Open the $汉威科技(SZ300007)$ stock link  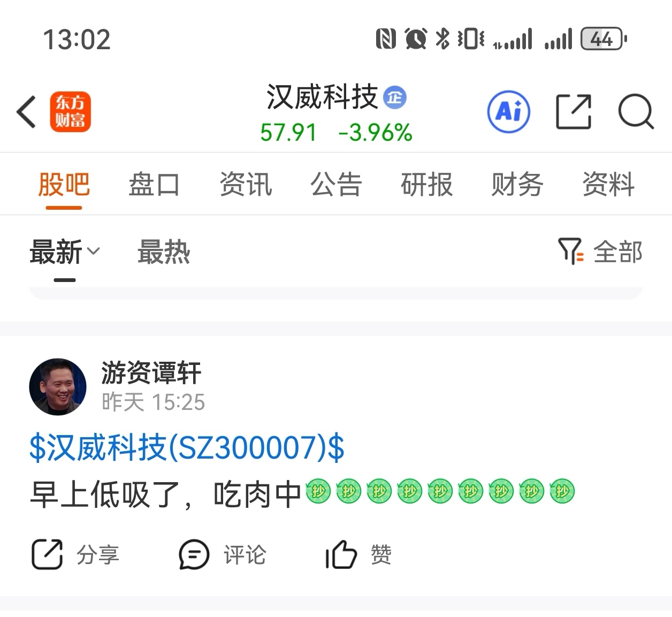pyautogui.click(x=187, y=447)
